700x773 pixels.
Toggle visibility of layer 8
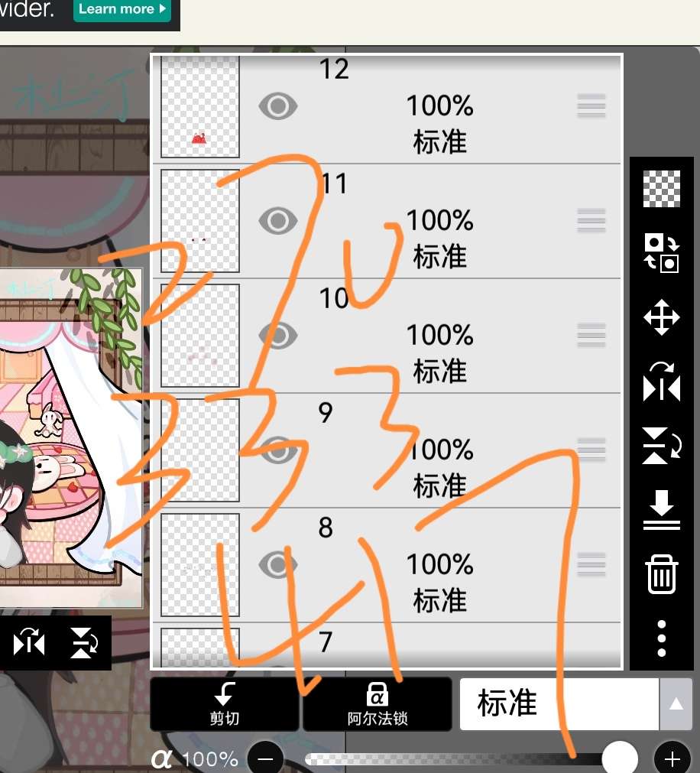pos(278,564)
